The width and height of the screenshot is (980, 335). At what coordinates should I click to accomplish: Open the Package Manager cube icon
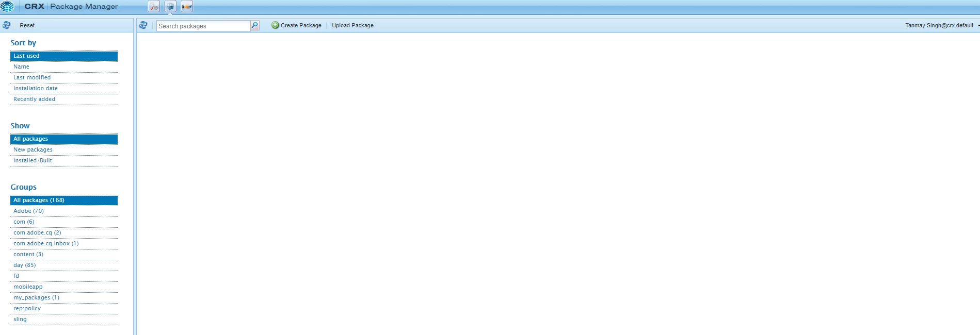[x=170, y=7]
